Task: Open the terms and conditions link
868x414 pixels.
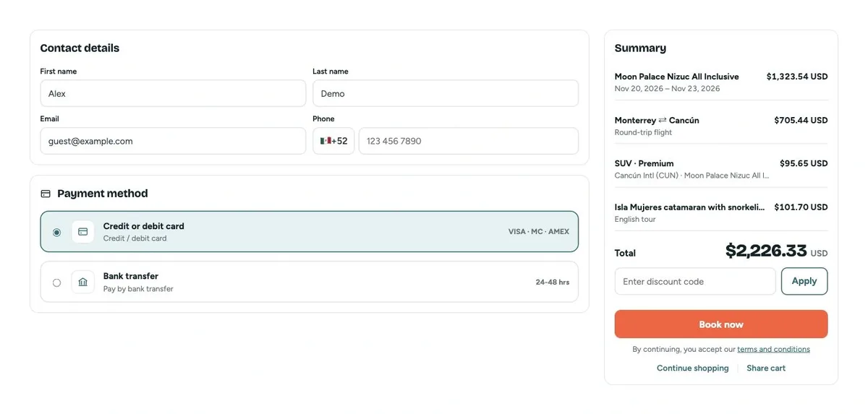Action: click(x=774, y=349)
